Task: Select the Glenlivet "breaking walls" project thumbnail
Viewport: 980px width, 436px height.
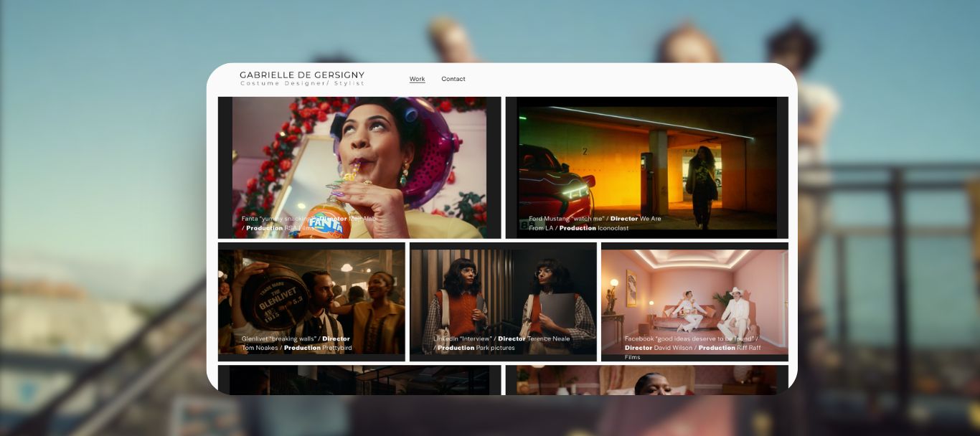Action: (311, 294)
